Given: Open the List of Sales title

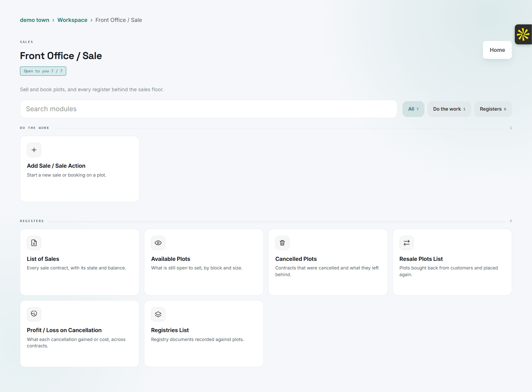Looking at the screenshot, I should pos(43,259).
